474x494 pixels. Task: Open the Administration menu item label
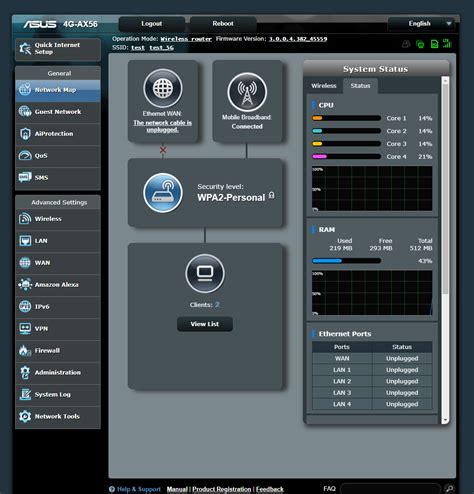click(x=58, y=372)
